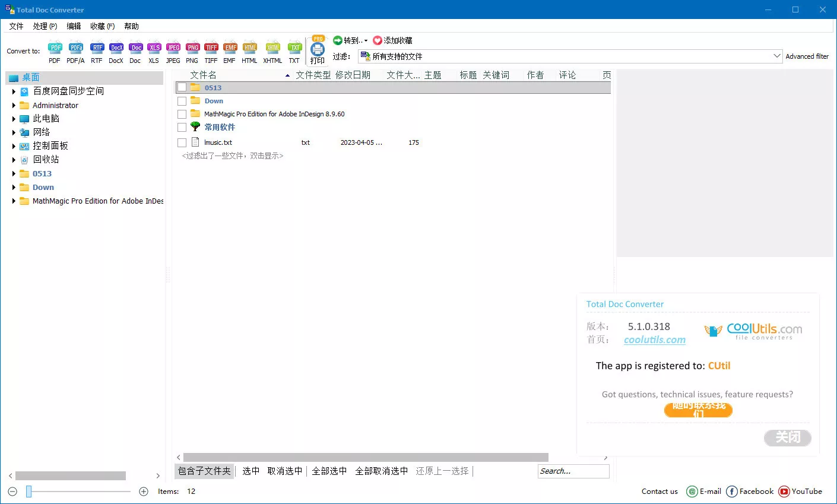Click file list horizontal scrollbar
Image resolution: width=837 pixels, height=504 pixels.
[366, 458]
